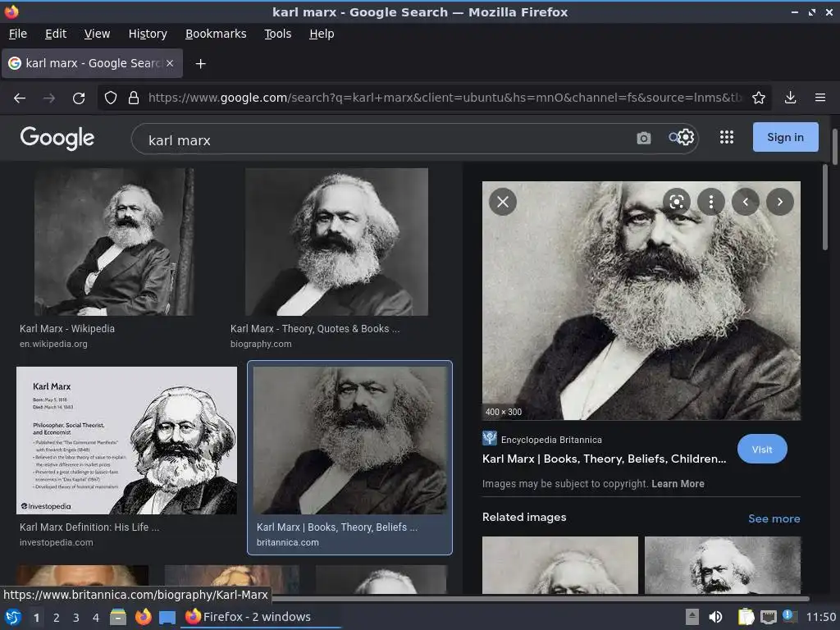Open the preview's three-dot options menu
The width and height of the screenshot is (840, 630).
(711, 202)
